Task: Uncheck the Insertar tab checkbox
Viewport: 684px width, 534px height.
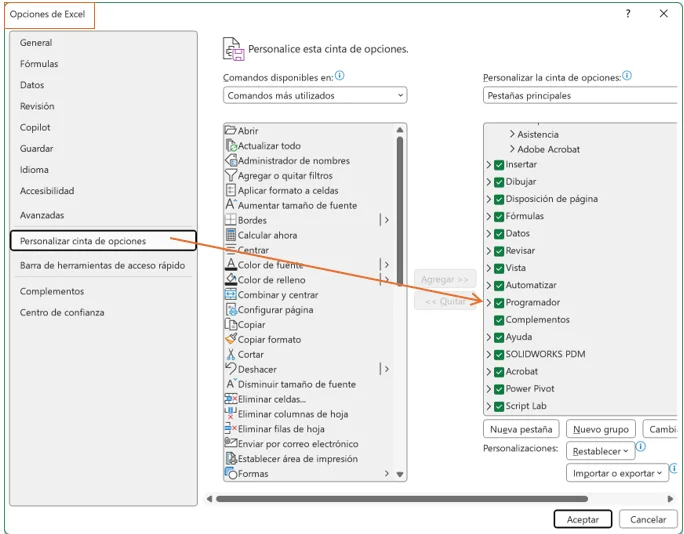Action: (x=499, y=165)
